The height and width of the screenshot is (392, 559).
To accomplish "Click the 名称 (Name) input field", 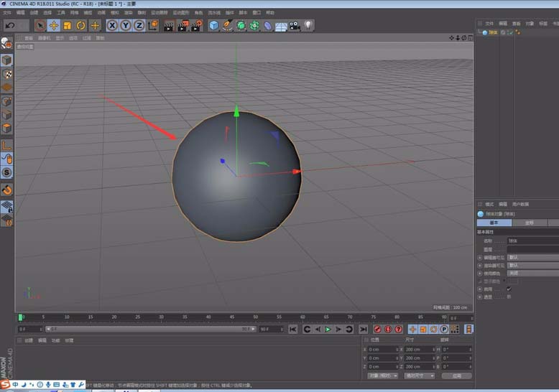I will (532, 241).
